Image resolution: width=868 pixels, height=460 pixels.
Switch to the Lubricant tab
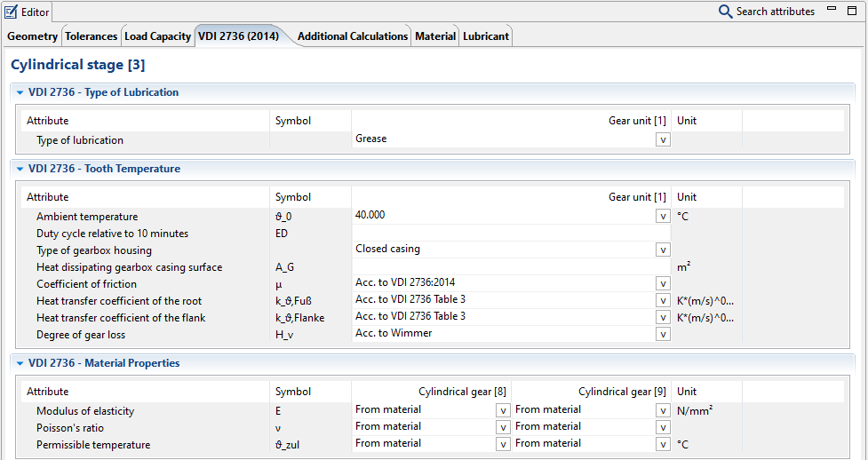pyautogui.click(x=486, y=36)
